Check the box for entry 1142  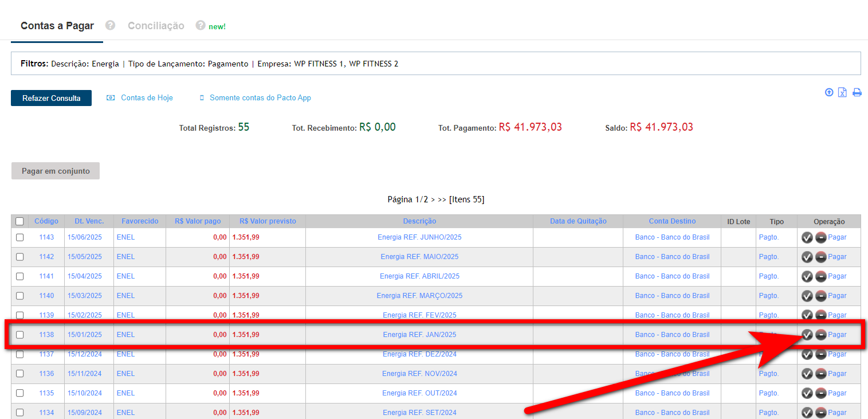click(20, 257)
